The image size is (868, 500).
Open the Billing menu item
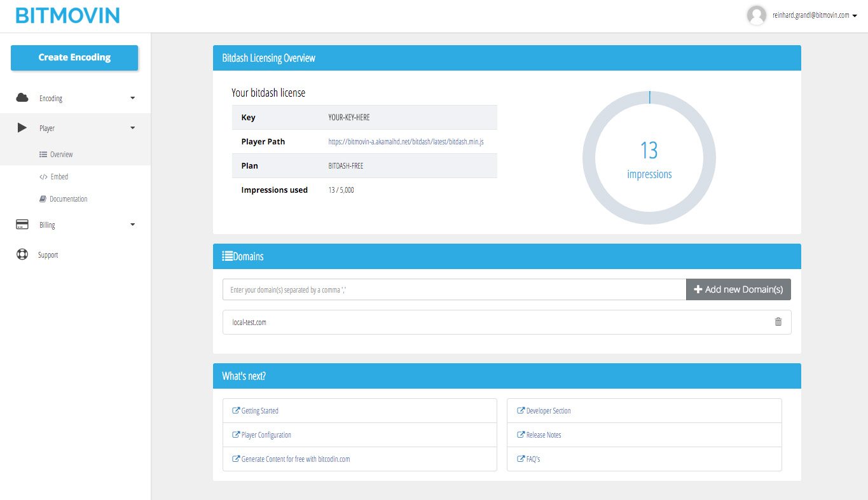[x=47, y=225]
